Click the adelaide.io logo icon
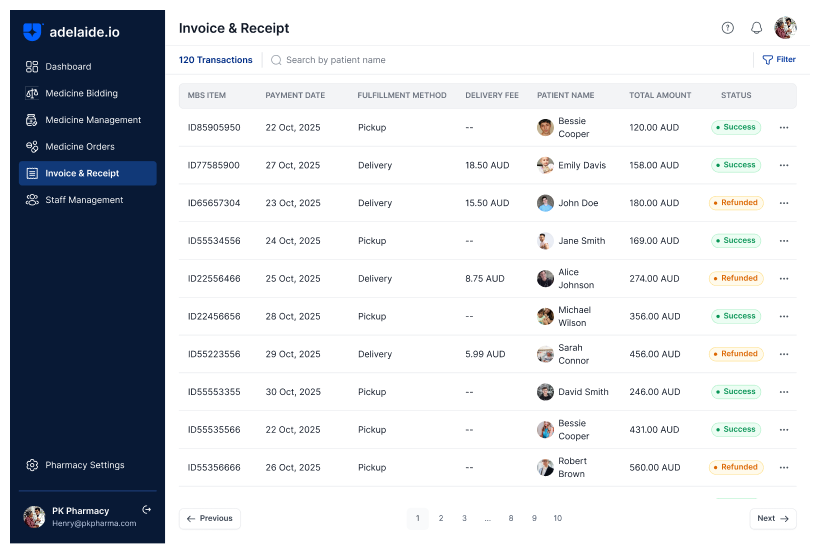Screen dimensions: 820x554 [x=33, y=32]
